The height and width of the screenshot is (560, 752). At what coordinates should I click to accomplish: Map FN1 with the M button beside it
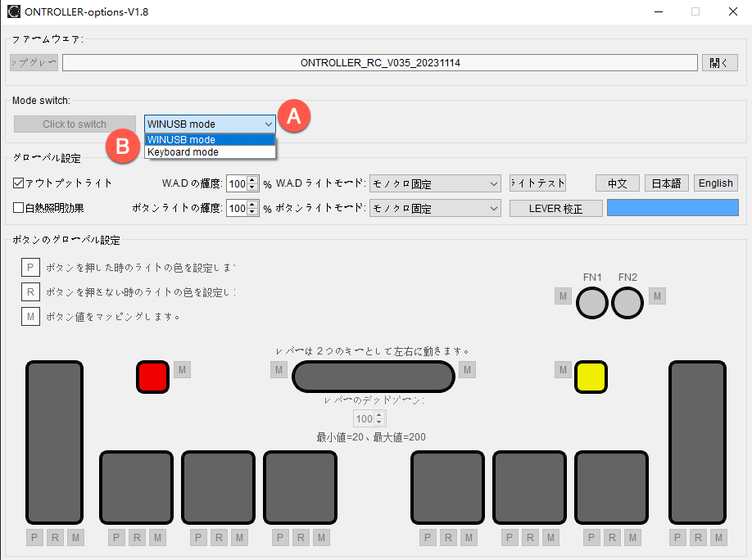point(563,296)
